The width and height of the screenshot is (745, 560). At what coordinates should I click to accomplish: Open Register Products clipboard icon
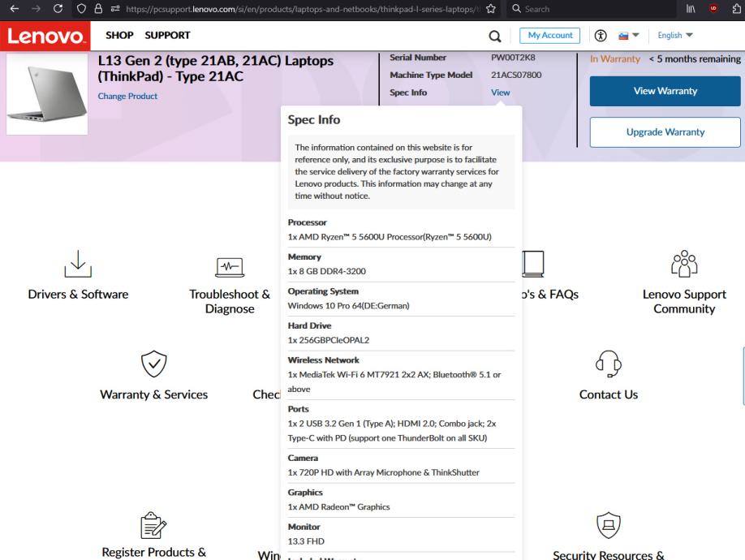pyautogui.click(x=153, y=525)
